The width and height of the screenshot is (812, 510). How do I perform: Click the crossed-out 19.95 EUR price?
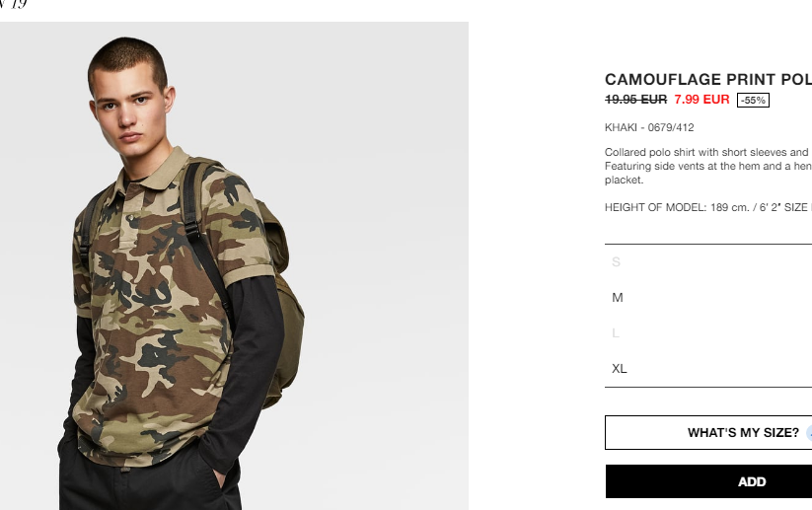point(636,99)
